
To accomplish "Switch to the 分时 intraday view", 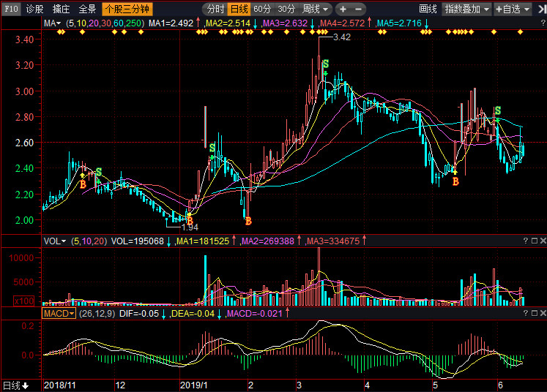I will 215,10.
